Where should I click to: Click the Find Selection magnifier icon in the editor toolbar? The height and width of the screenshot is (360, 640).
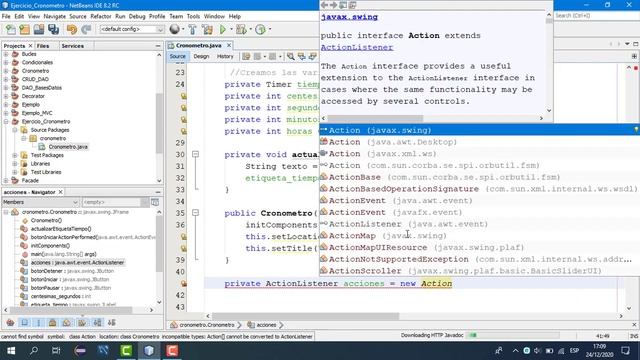[291, 56]
